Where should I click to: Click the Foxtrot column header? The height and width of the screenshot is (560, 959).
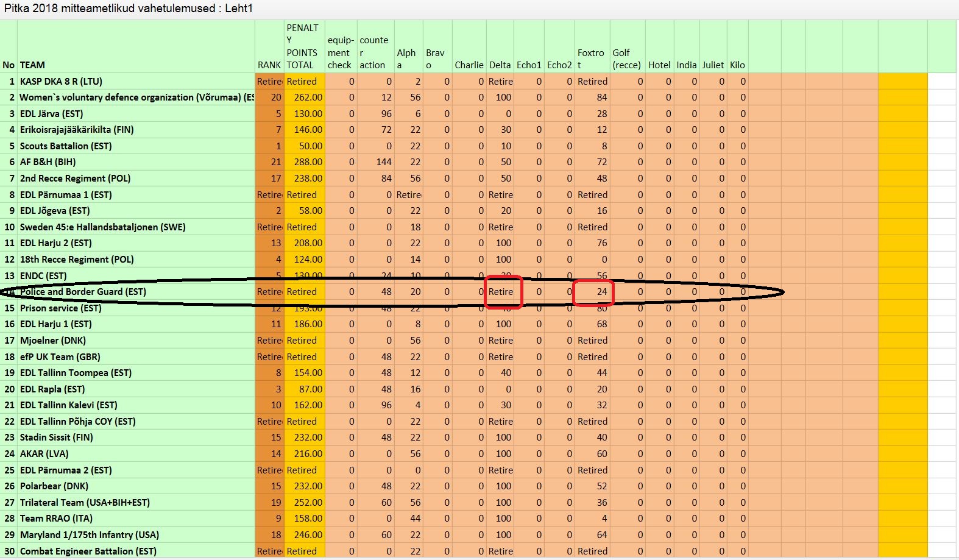[x=591, y=58]
